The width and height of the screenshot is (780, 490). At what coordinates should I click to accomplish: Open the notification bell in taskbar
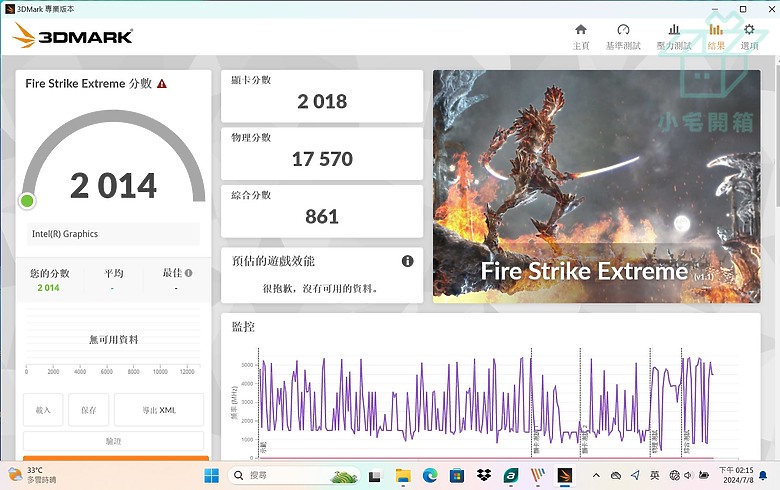click(x=763, y=476)
